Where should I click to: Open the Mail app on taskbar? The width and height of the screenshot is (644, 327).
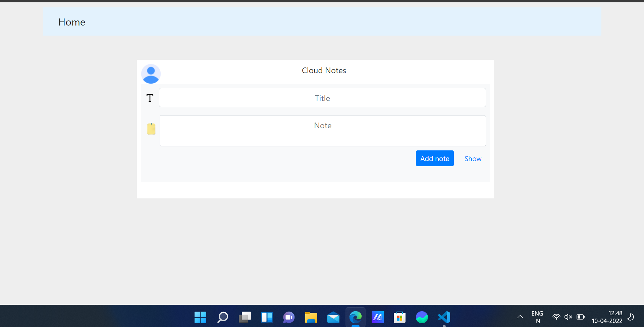tap(333, 317)
